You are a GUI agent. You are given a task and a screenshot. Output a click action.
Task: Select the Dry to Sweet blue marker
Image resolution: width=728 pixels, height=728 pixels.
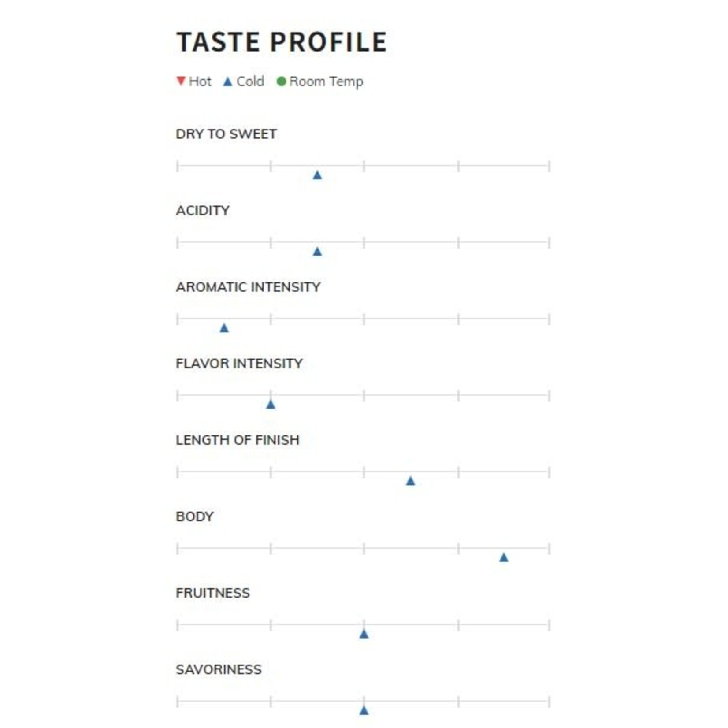[x=317, y=175]
